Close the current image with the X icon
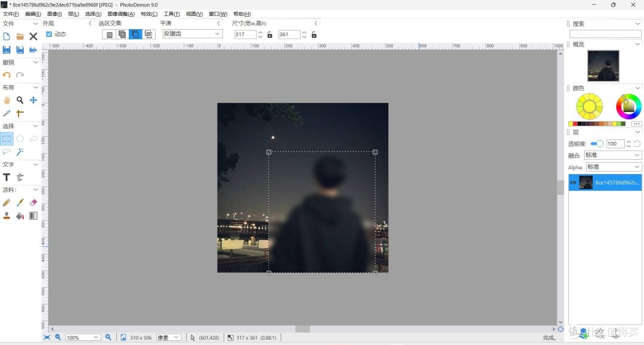 33,36
